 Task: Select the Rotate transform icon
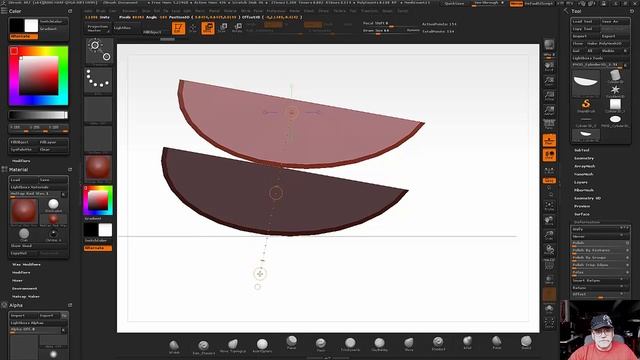pos(238,28)
